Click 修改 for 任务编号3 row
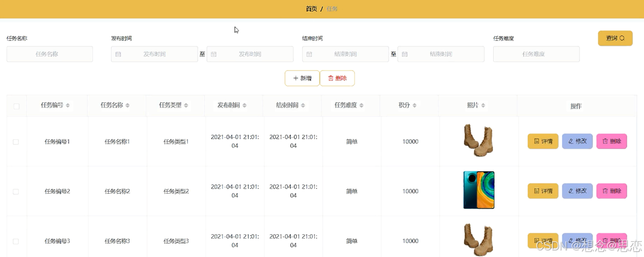The height and width of the screenshot is (257, 644). pyautogui.click(x=577, y=241)
